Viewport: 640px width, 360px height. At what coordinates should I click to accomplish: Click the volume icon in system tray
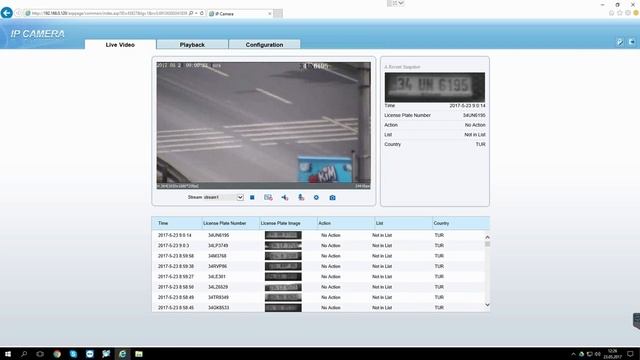pyautogui.click(x=598, y=354)
